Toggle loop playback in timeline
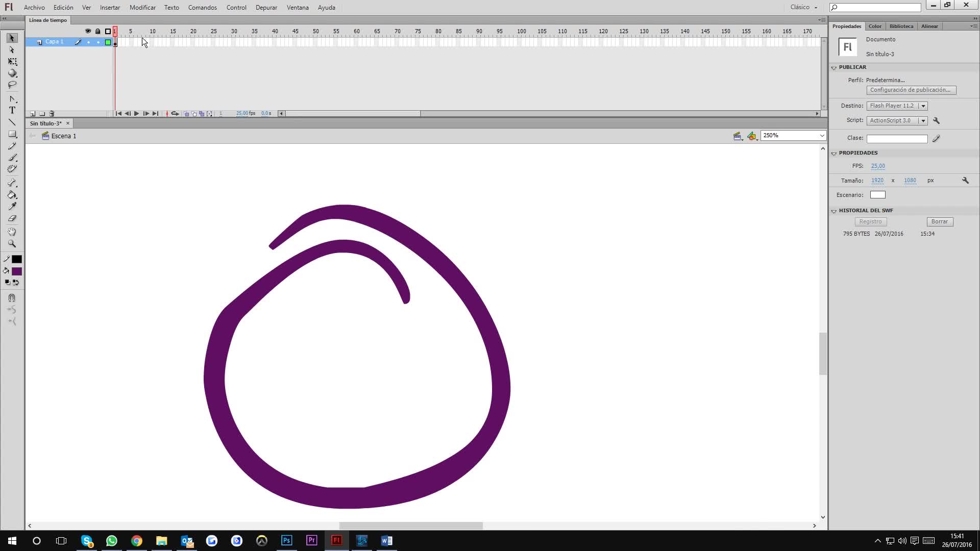Screen dimensions: 980x551 click(x=175, y=114)
